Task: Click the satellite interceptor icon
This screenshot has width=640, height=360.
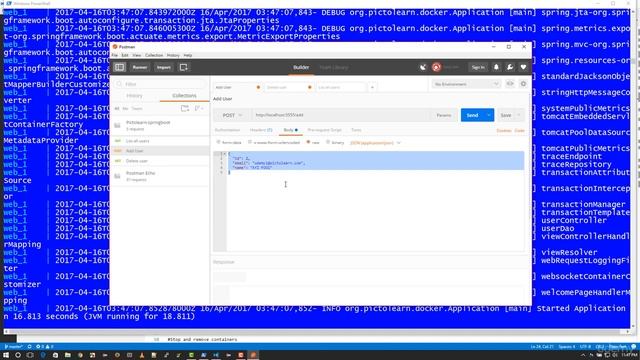Action: click(423, 67)
